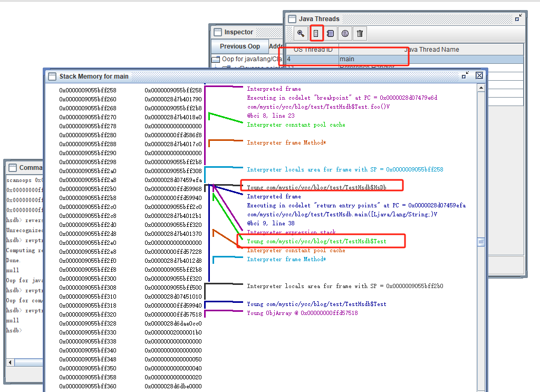Click the Java Threads window restore icon
The height and width of the screenshot is (392, 540).
click(518, 18)
